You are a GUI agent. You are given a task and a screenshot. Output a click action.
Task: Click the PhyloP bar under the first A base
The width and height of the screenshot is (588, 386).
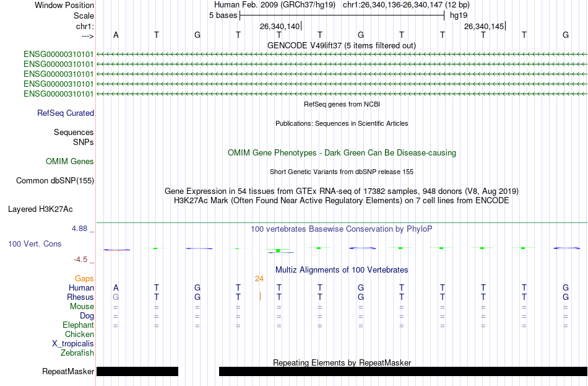tap(116, 250)
